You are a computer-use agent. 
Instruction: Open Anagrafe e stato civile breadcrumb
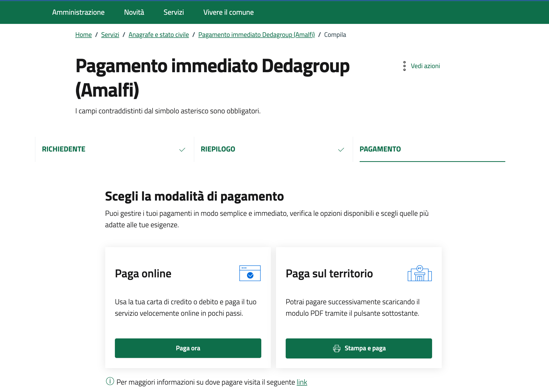click(x=159, y=35)
